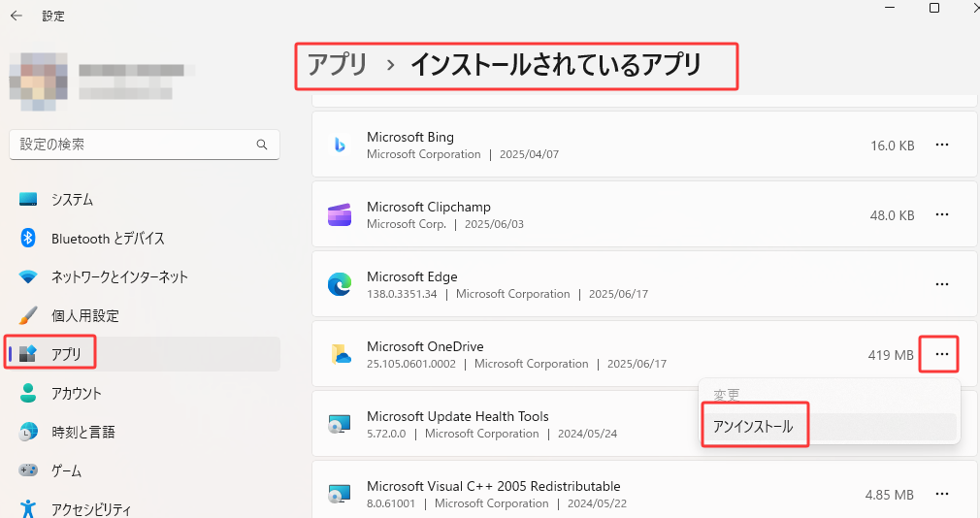Select Microsoft Visual C++ 2005 Redistributable name
The width and height of the screenshot is (980, 518).
click(494, 486)
